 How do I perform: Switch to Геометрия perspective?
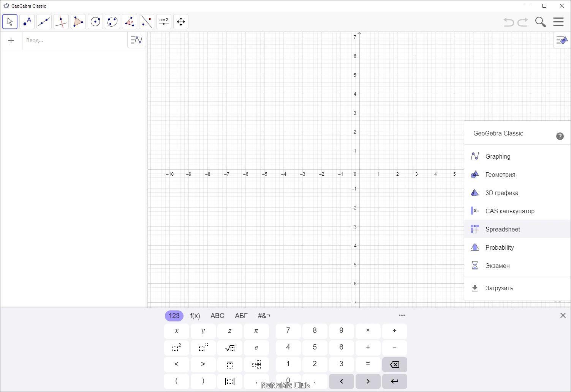pyautogui.click(x=517, y=175)
